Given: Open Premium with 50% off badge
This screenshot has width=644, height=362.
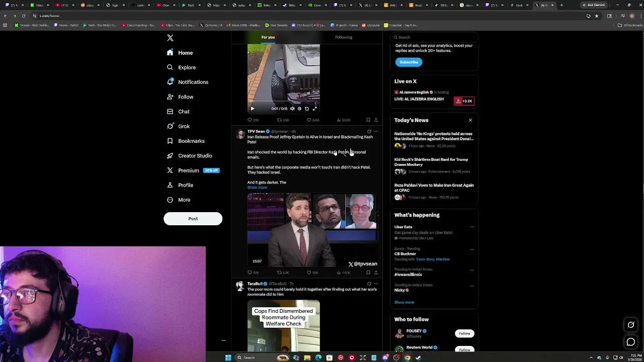Looking at the screenshot, I should point(193,170).
